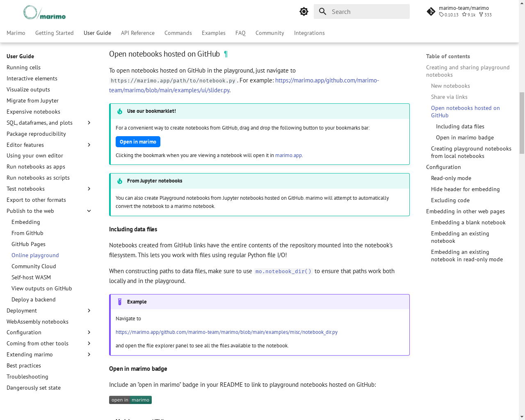The width and height of the screenshot is (525, 420).
Task: Click the git repository diamond icon
Action: tap(431, 11)
